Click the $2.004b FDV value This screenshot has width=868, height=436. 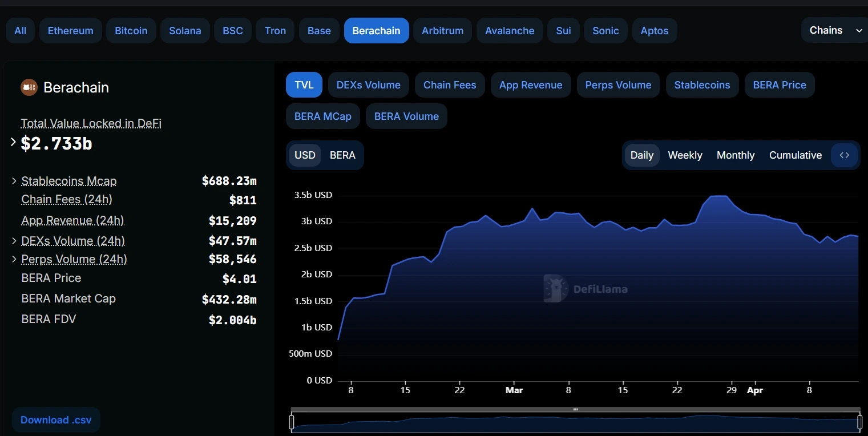[x=233, y=320]
